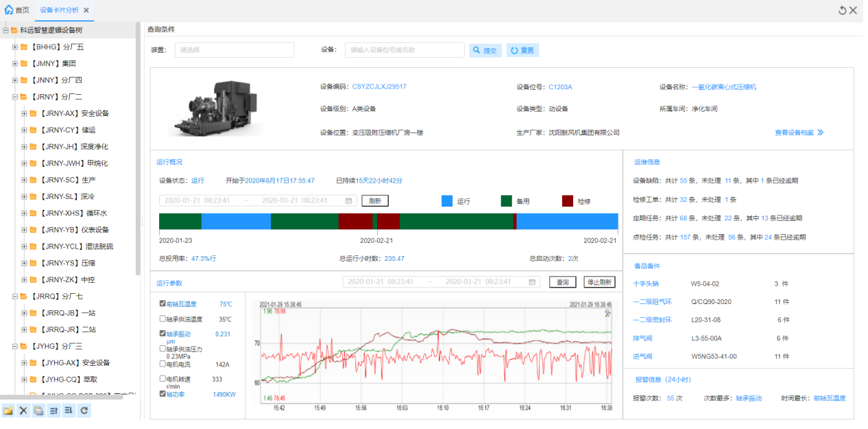Click the delete X icon in tree toolbar
This screenshot has height=429, width=868.
pyautogui.click(x=23, y=410)
